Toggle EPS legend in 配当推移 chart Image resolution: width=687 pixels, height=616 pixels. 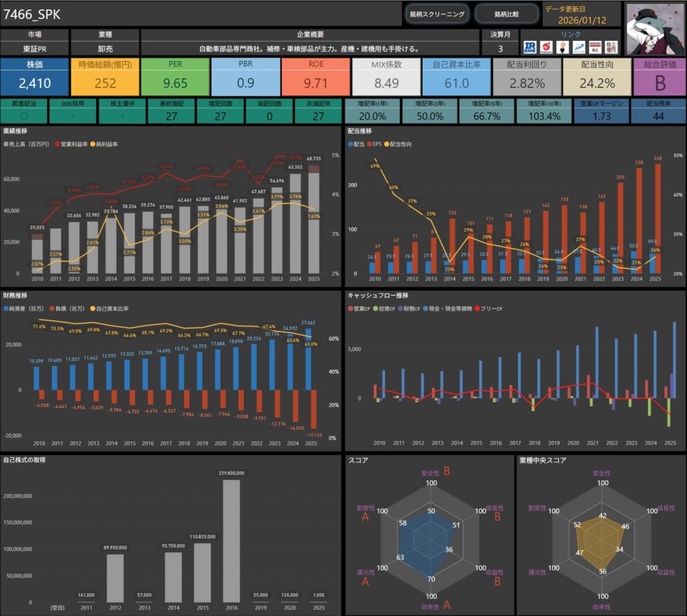pyautogui.click(x=379, y=144)
